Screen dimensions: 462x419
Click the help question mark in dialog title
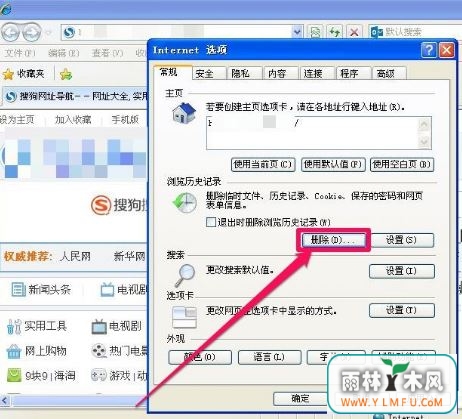pyautogui.click(x=428, y=50)
